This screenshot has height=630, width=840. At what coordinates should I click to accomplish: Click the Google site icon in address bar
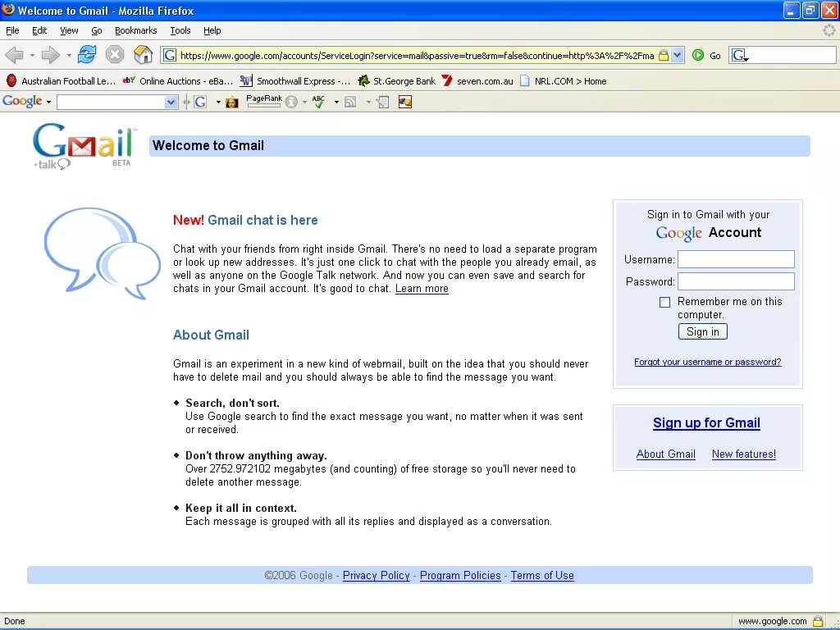pos(169,55)
